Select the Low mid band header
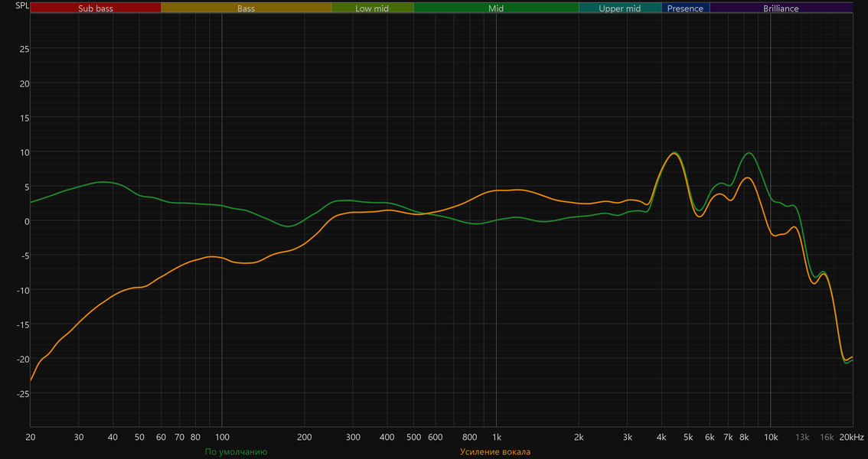The image size is (868, 459). (373, 8)
